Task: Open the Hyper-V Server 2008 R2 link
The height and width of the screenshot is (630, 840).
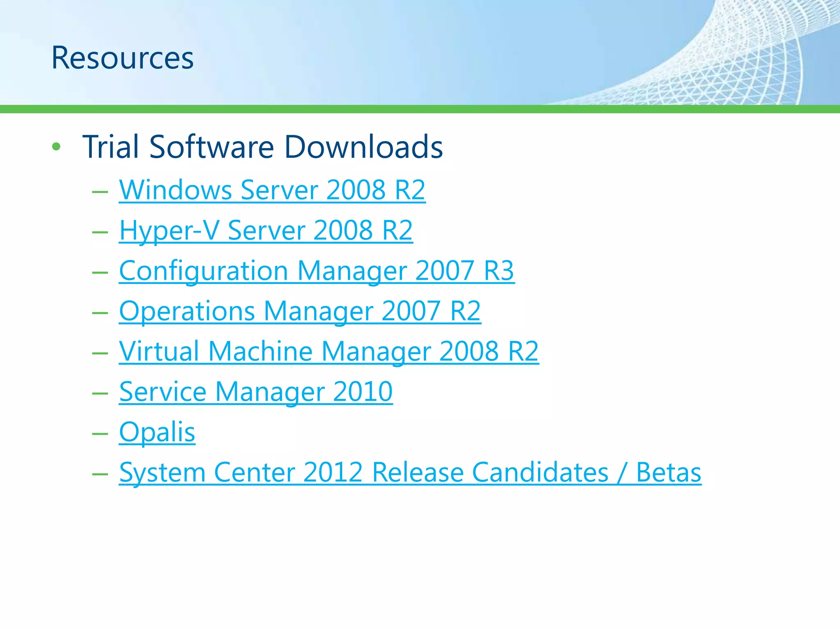Action: 266,231
